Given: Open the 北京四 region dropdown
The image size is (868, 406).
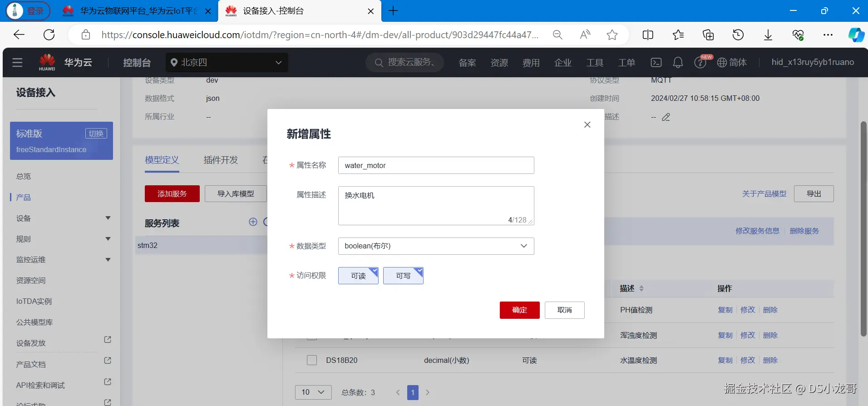Looking at the screenshot, I should pyautogui.click(x=227, y=63).
